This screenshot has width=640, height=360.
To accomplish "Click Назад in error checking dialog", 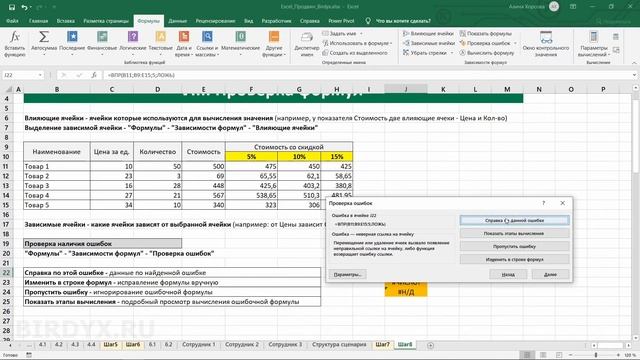I will tap(508, 275).
